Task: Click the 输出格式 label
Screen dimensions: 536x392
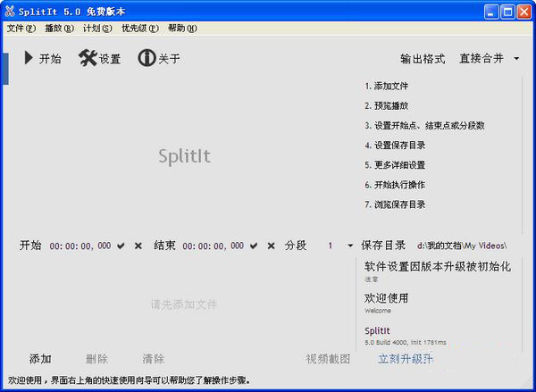Action: (x=423, y=59)
